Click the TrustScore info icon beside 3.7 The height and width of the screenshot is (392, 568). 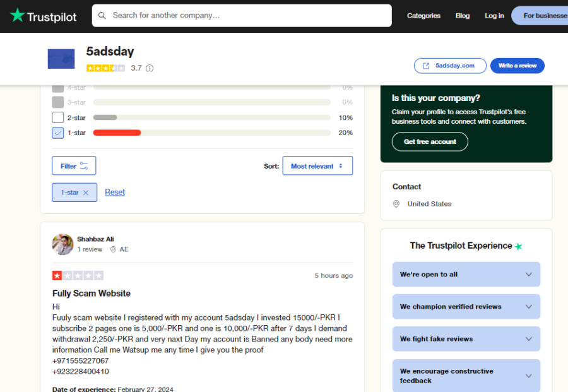coord(150,68)
